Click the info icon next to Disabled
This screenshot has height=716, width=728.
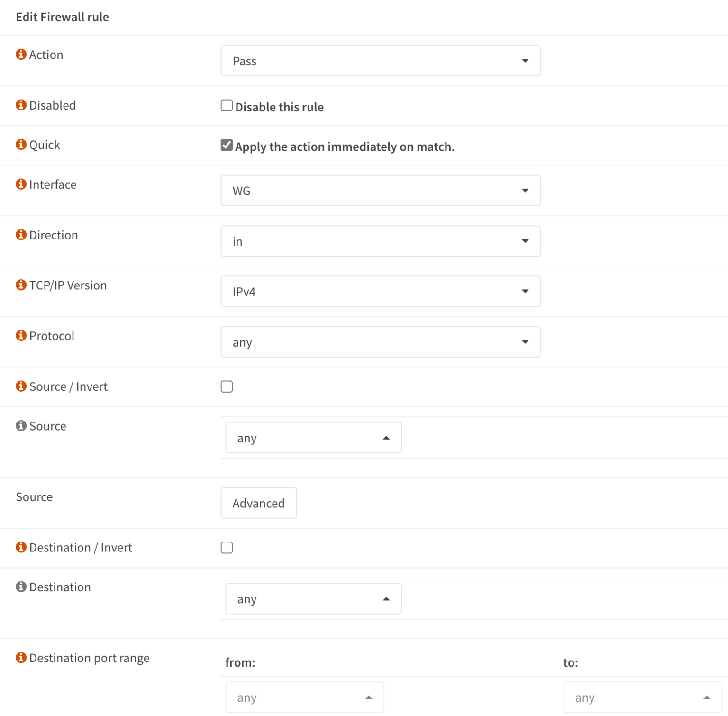point(21,105)
